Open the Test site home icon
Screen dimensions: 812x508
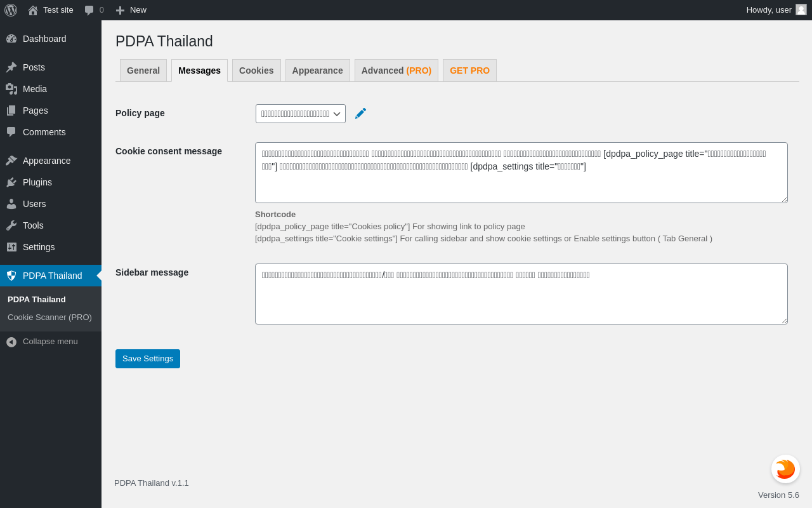coord(33,10)
